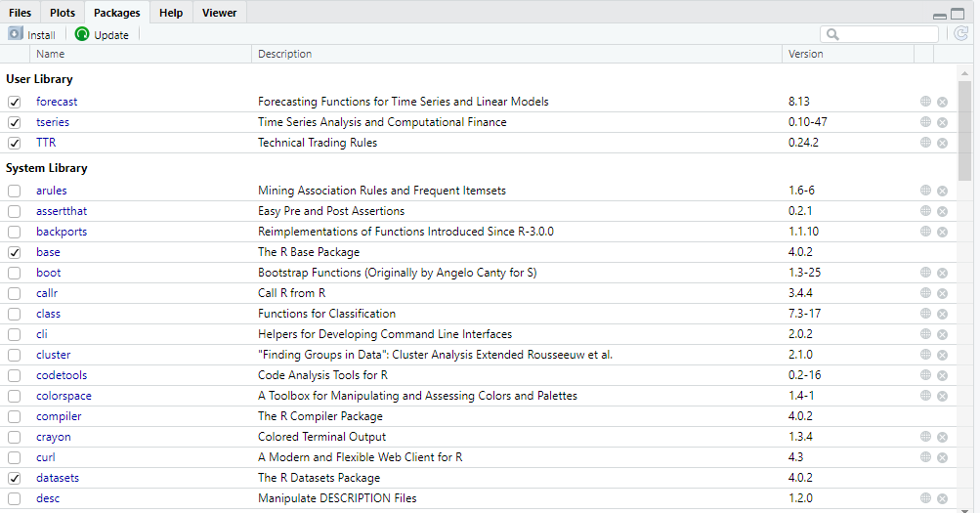Uncheck the TTR package checkbox
980x513 pixels.
coord(15,143)
